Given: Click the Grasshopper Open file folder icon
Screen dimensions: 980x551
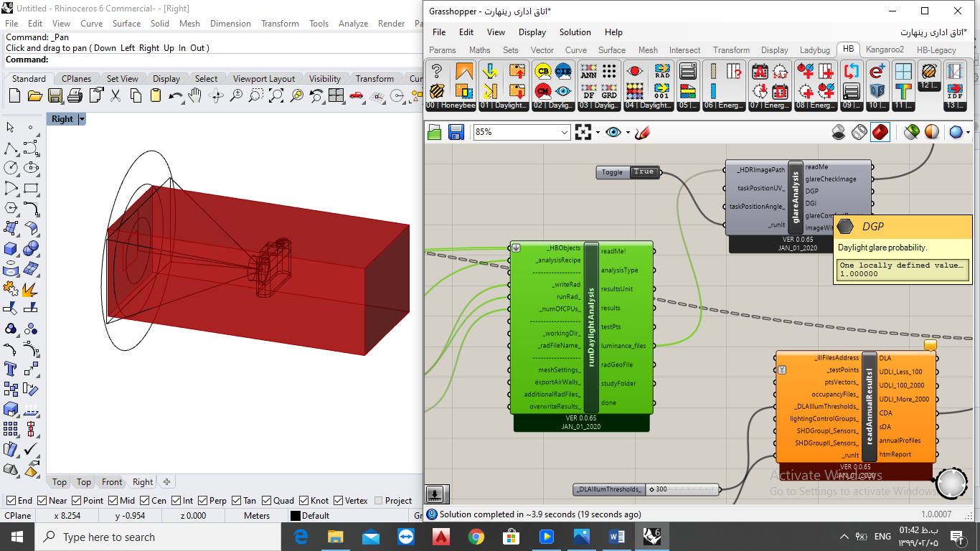Looking at the screenshot, I should coord(435,132).
